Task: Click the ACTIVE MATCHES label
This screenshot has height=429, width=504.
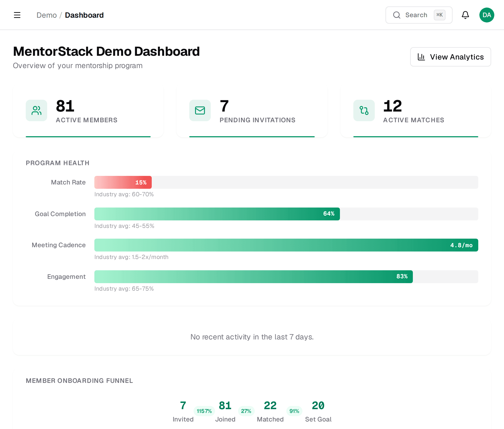Action: [x=414, y=120]
